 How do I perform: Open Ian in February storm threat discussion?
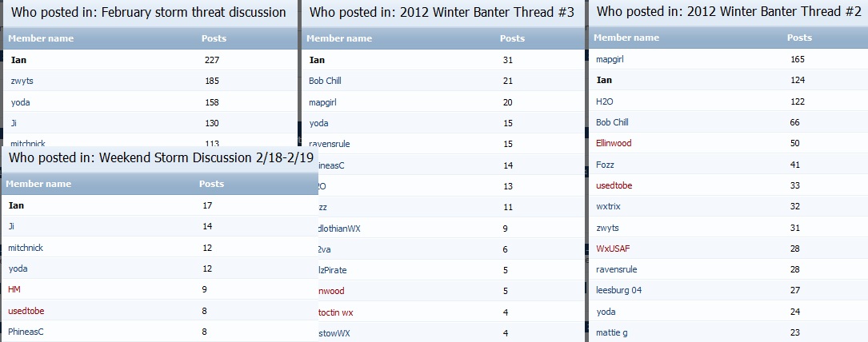click(19, 60)
